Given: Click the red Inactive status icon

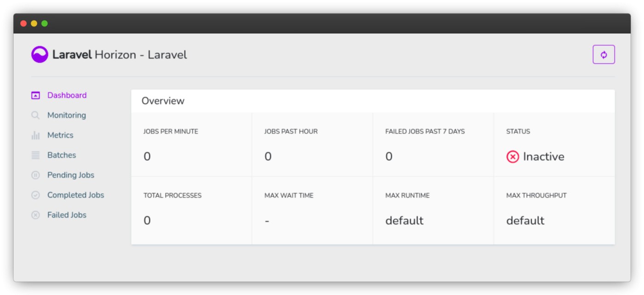Looking at the screenshot, I should [512, 157].
